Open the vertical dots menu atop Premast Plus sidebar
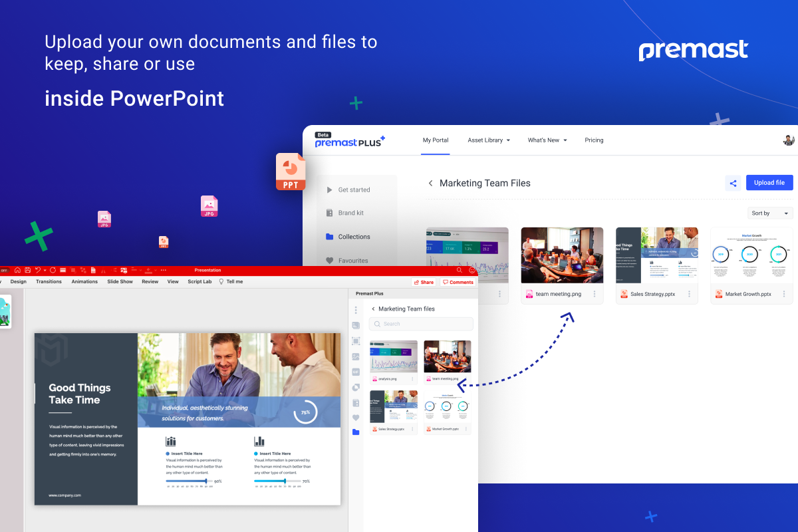The height and width of the screenshot is (532, 798). coord(356,310)
